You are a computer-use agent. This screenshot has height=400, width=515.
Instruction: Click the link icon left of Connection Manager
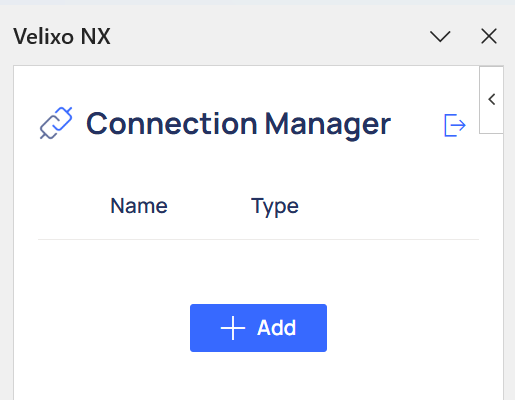tap(56, 123)
